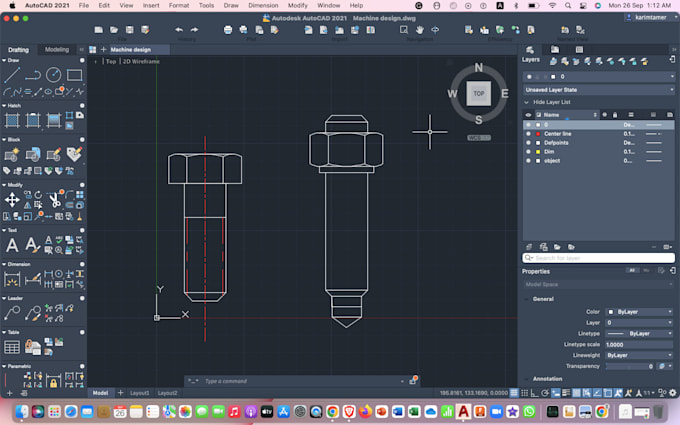Collapse the Hide Layer List chevron
The image size is (680, 425).
pyautogui.click(x=526, y=102)
